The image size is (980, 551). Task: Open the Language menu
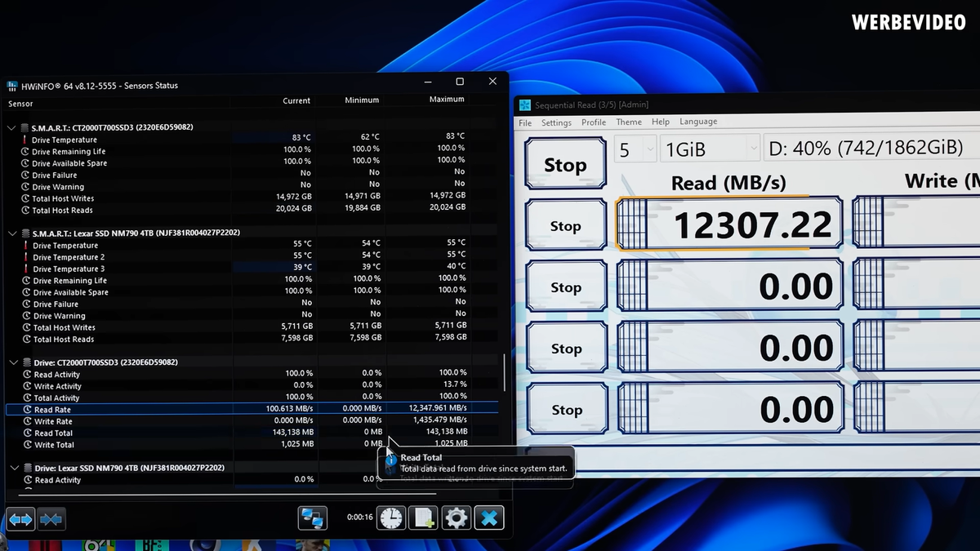pyautogui.click(x=698, y=122)
